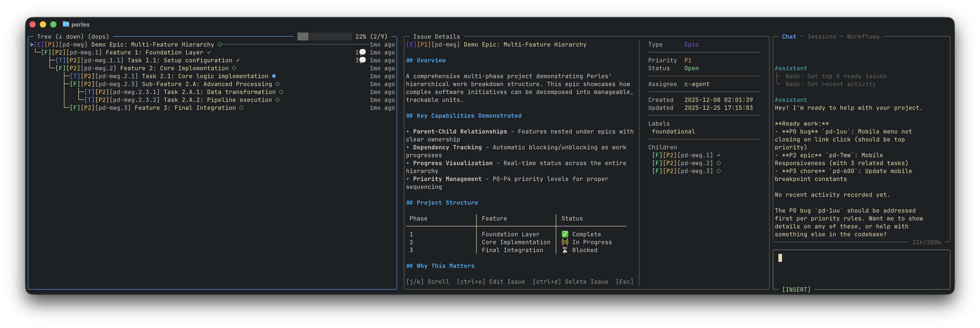Click the comment bubble on Feature 1 row

tap(363, 52)
